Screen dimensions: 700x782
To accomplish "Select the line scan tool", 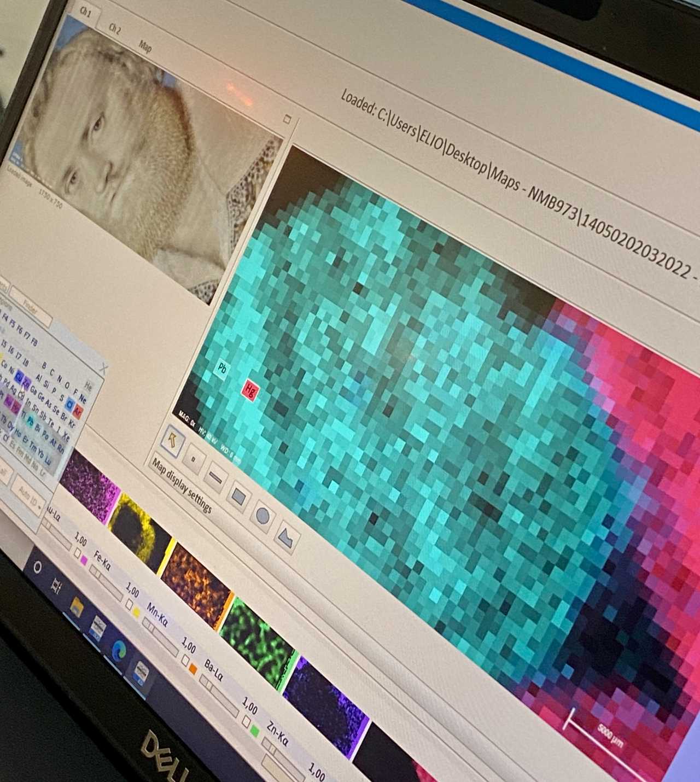I will pos(215,478).
